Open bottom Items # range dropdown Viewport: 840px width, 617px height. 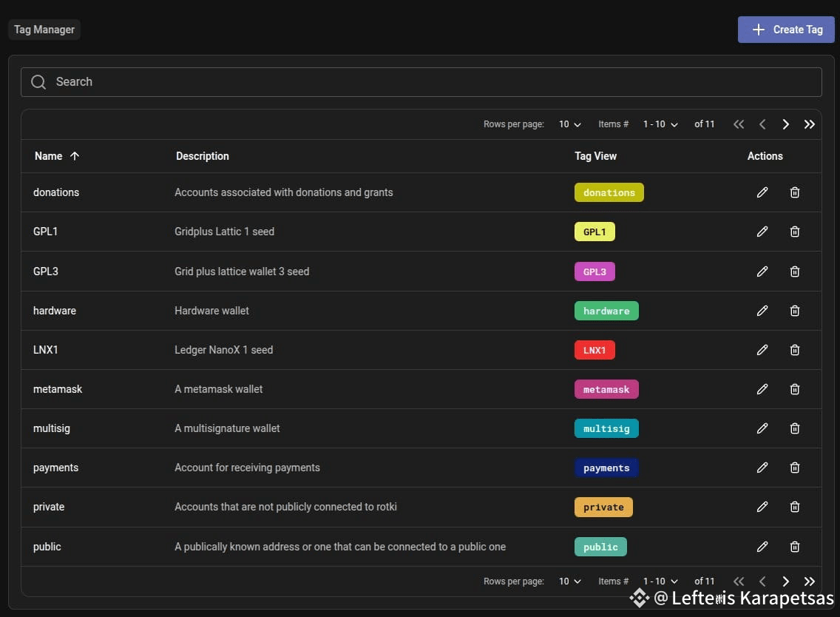660,581
